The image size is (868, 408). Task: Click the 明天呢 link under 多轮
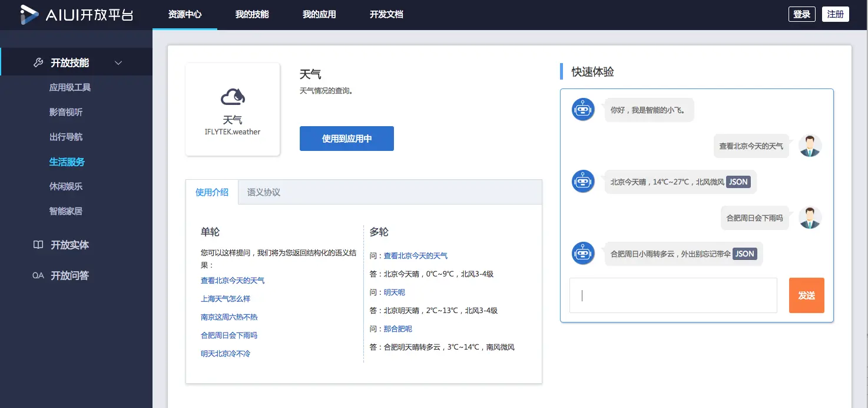(x=395, y=292)
